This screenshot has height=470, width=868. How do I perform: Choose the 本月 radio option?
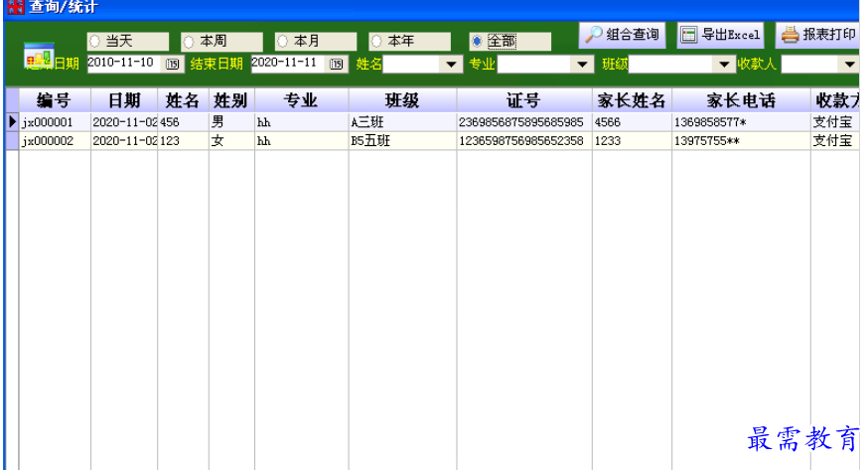(283, 42)
